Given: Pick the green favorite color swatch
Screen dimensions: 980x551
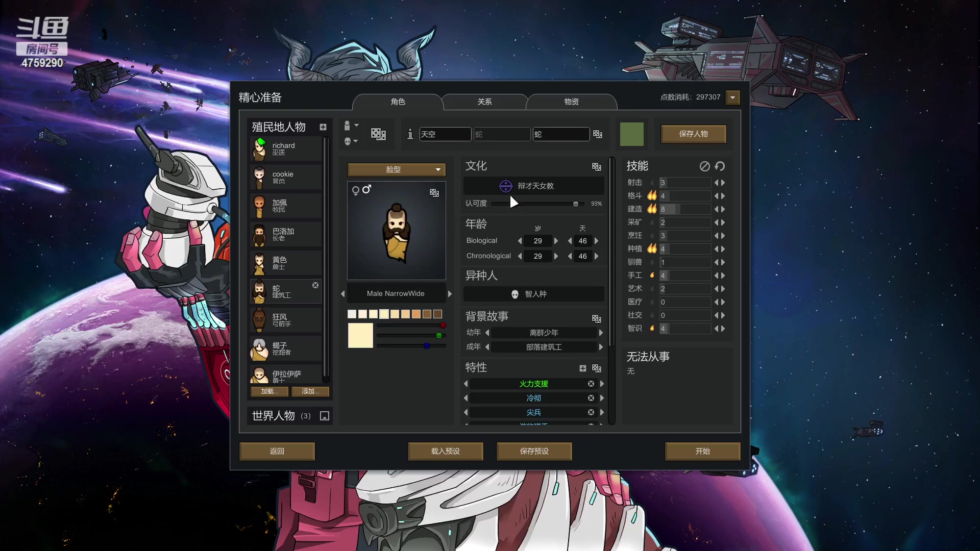Looking at the screenshot, I should pyautogui.click(x=631, y=134).
